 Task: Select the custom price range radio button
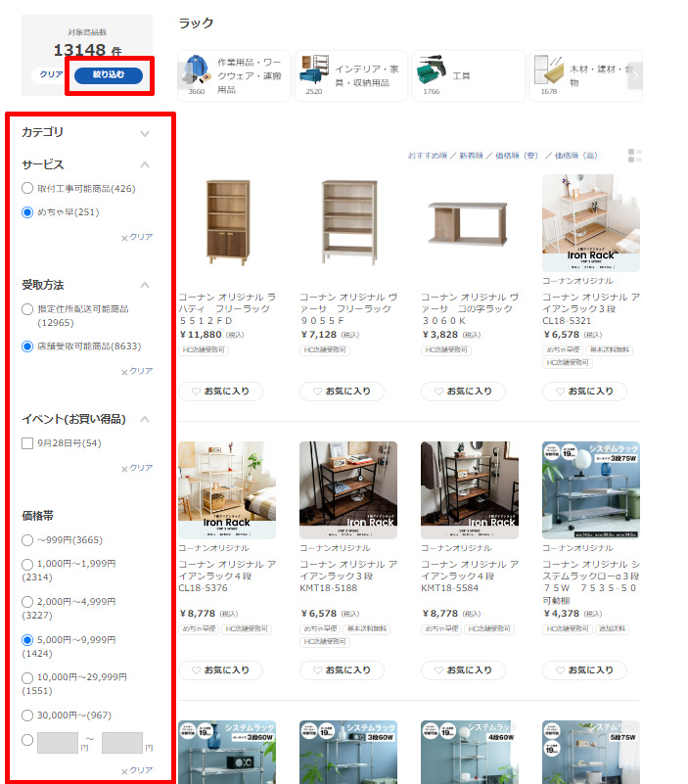point(27,740)
